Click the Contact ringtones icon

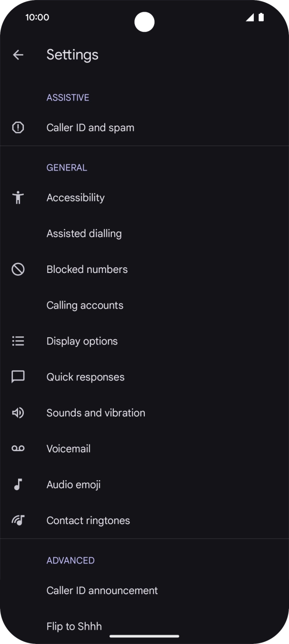click(x=18, y=520)
